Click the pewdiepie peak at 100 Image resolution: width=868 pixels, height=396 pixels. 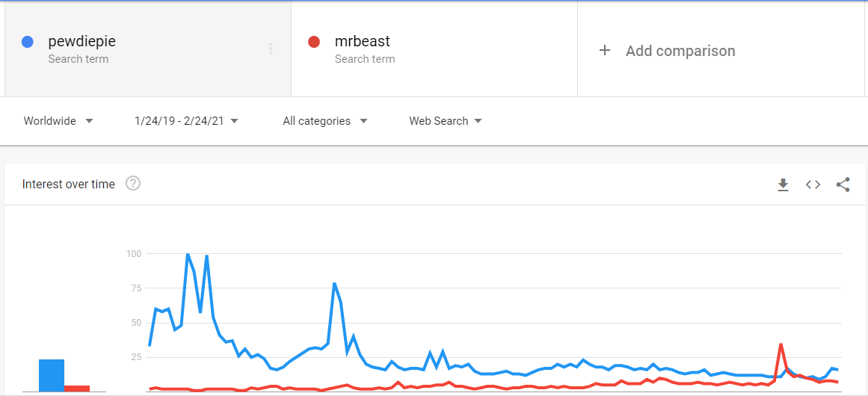(188, 255)
